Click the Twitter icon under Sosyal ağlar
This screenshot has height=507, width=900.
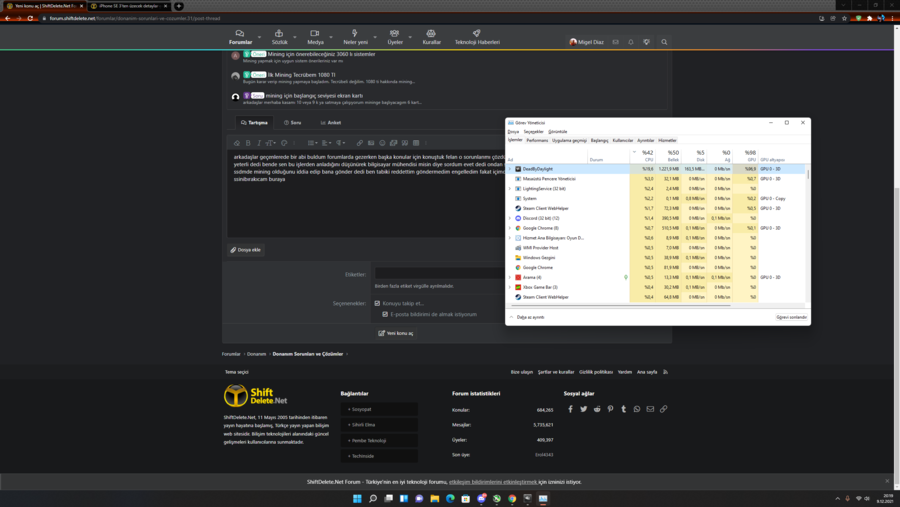click(584, 409)
